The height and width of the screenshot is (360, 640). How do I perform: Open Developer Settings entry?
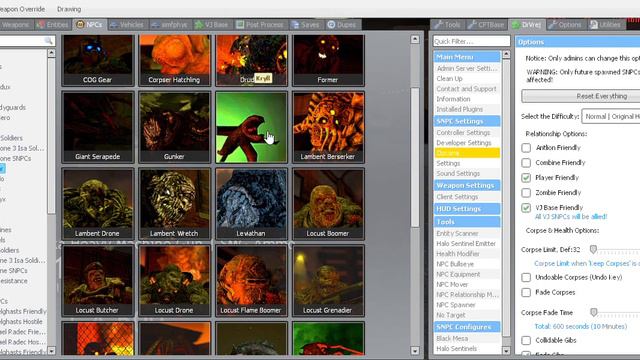coord(467,143)
